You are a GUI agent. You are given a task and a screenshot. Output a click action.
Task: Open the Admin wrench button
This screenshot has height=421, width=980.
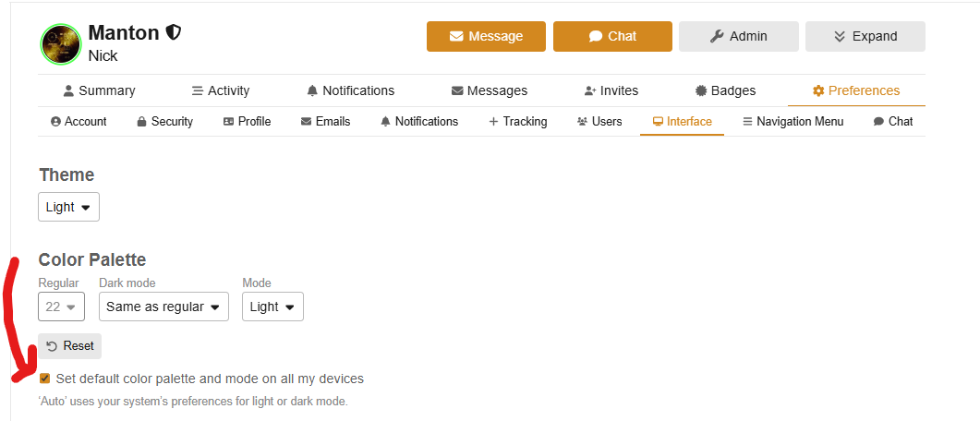tap(739, 36)
